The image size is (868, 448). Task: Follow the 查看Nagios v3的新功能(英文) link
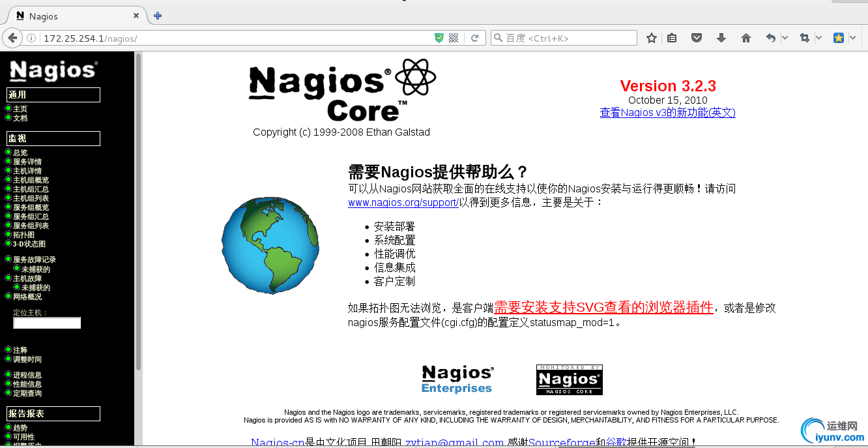(668, 112)
